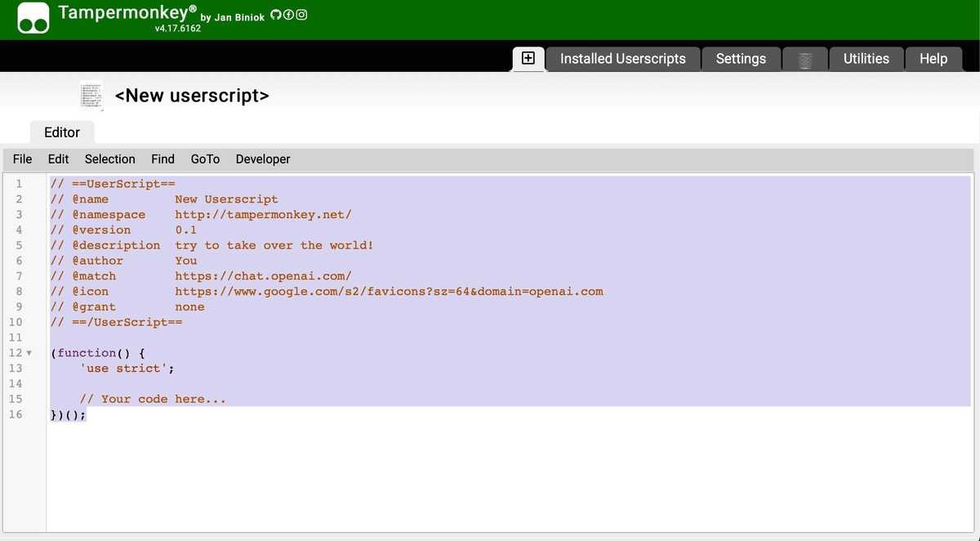This screenshot has height=541, width=980.
Task: Click the '<New userscript>' title
Action: [x=192, y=96]
